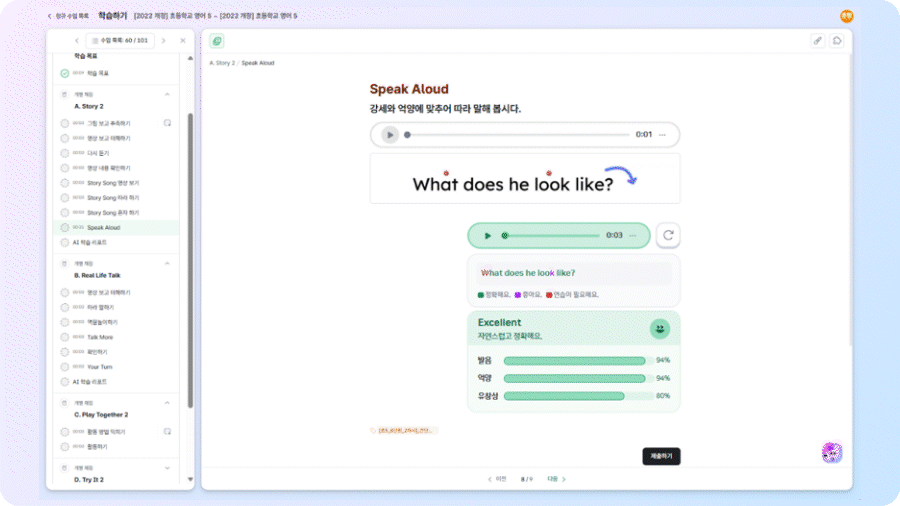Collapse the B. Real Life Talk section
Screen dimensions: 900x506
[167, 263]
